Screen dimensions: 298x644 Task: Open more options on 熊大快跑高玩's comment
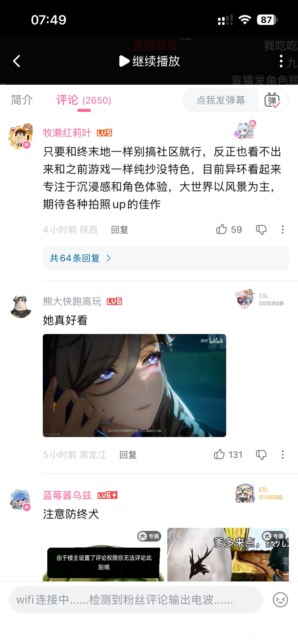(282, 455)
